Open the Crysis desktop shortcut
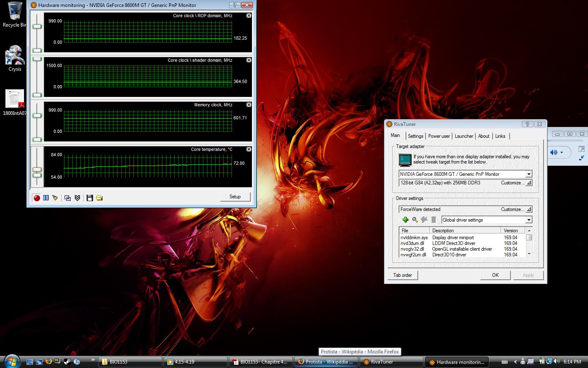Viewport: 588px width, 368px height. [15, 58]
